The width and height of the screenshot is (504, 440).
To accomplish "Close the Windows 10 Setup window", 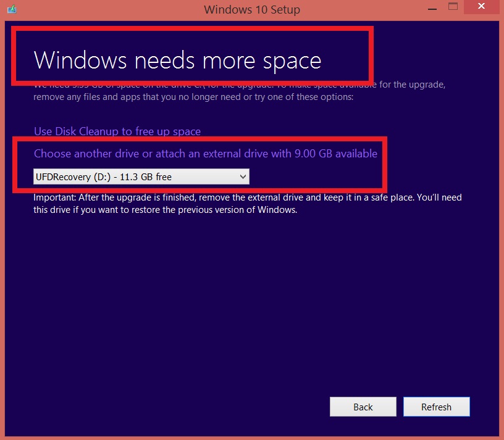I will pyautogui.click(x=484, y=8).
